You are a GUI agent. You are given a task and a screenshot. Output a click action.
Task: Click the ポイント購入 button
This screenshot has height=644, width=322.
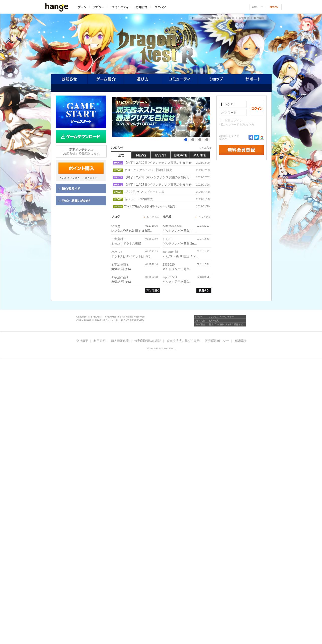[81, 168]
